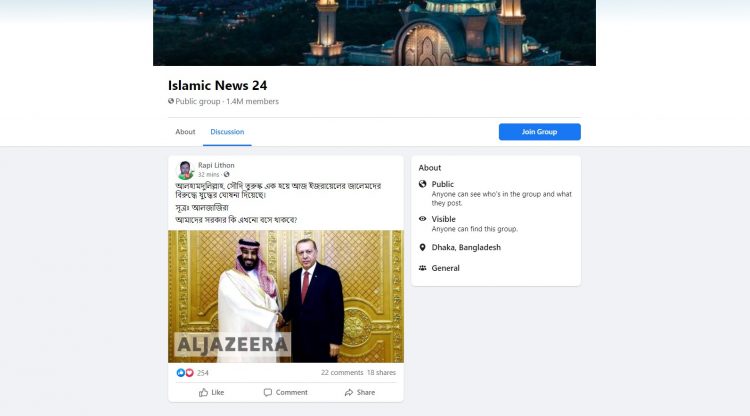Click the globe icon beside Public
Screen dimensions: 750x416
coord(422,184)
